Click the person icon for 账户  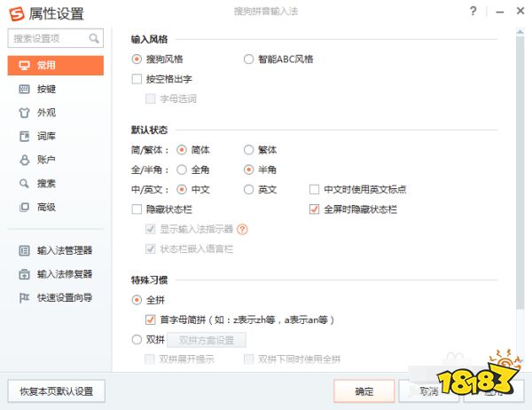point(24,160)
